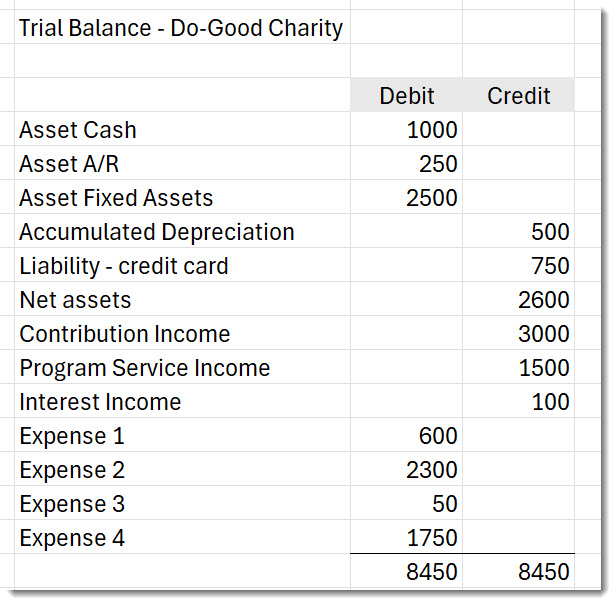
Task: Select the Accumulated Depreciation credit value 500
Action: pos(550,232)
